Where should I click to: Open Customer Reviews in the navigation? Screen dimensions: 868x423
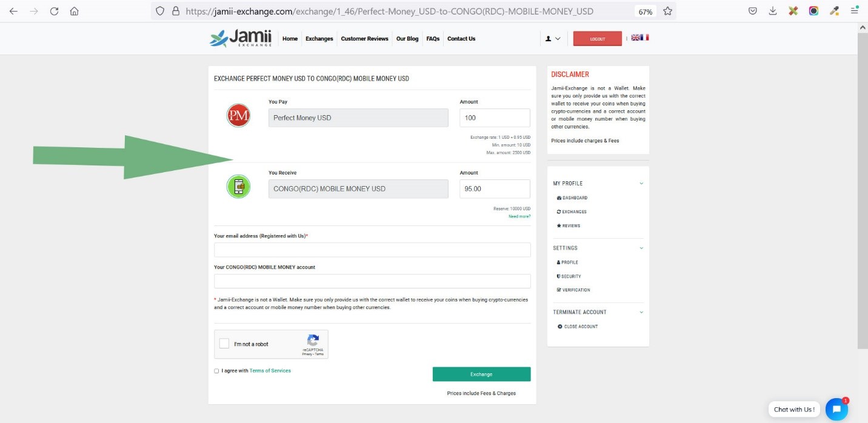pyautogui.click(x=364, y=39)
